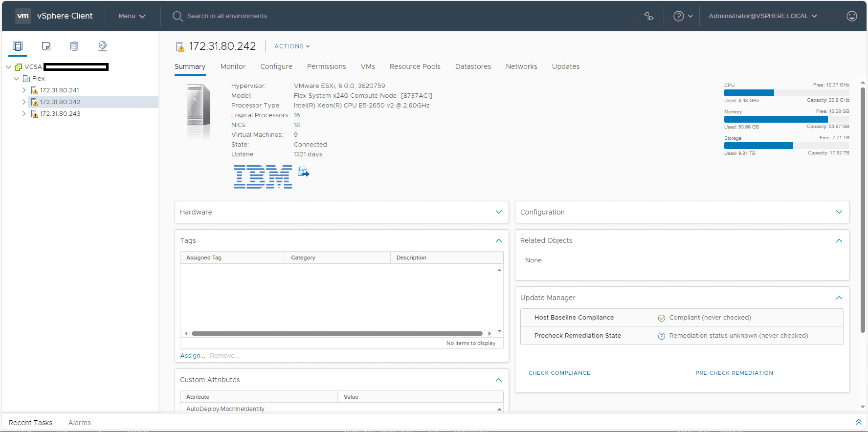Click the host warning icon beside title
Viewport: 868px width, 432px height.
pyautogui.click(x=180, y=47)
